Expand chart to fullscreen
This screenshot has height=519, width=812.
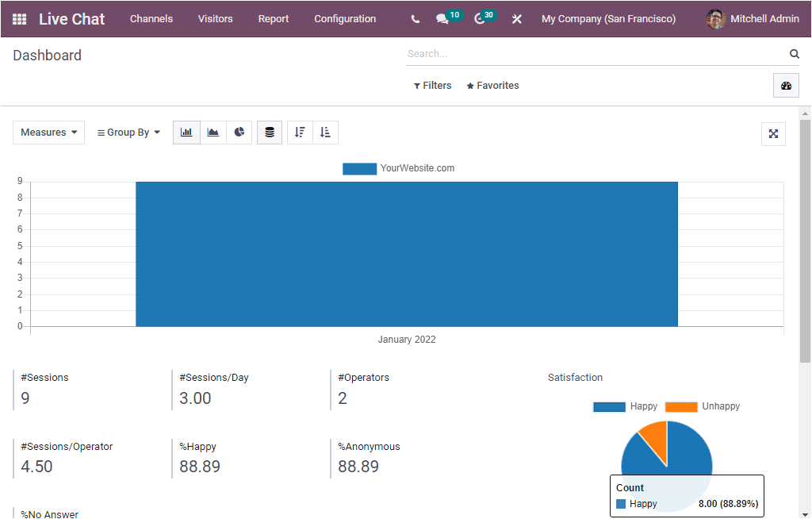773,134
